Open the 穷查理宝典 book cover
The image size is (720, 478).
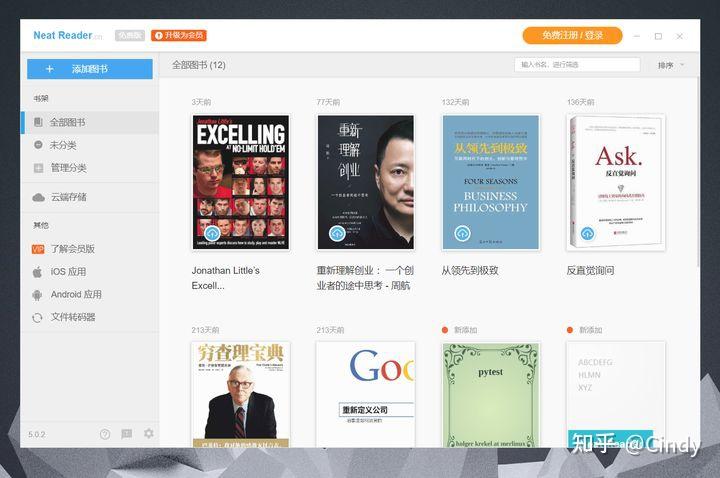[x=241, y=394]
